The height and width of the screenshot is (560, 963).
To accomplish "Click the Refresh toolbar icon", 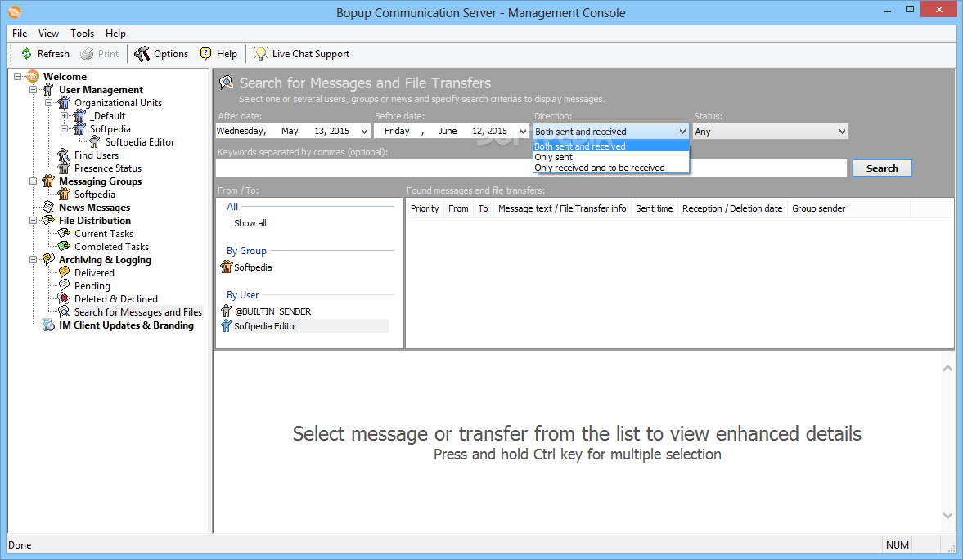I will coord(26,54).
